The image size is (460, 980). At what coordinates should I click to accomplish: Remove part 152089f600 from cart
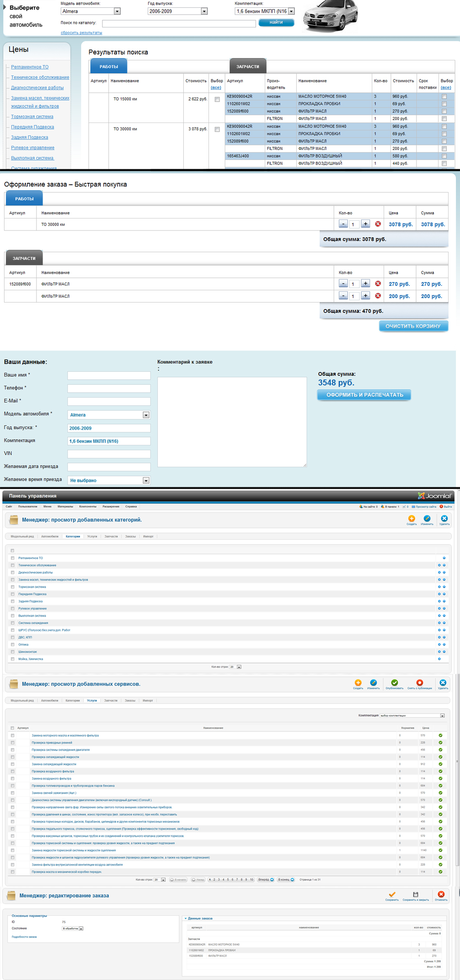(x=378, y=283)
